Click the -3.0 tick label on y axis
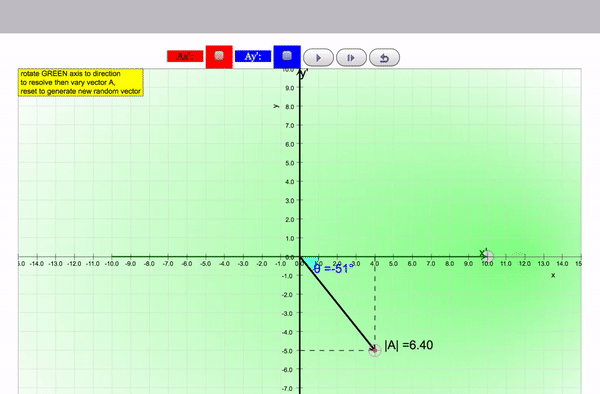600x394 pixels. tap(287, 313)
